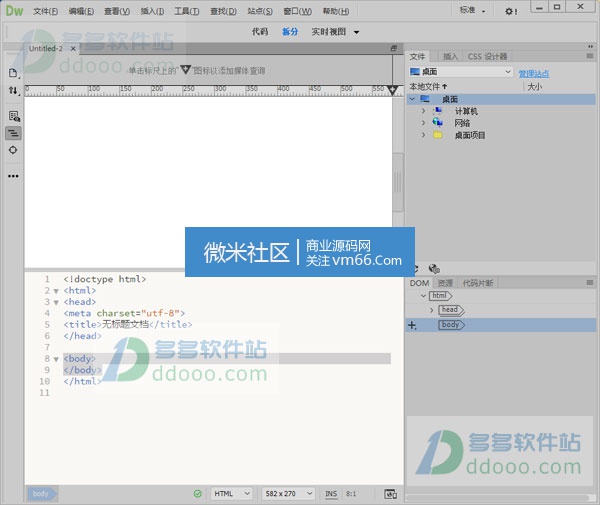This screenshot has width=600, height=505.
Task: Select the body tag in DOM panel
Action: coord(451,325)
